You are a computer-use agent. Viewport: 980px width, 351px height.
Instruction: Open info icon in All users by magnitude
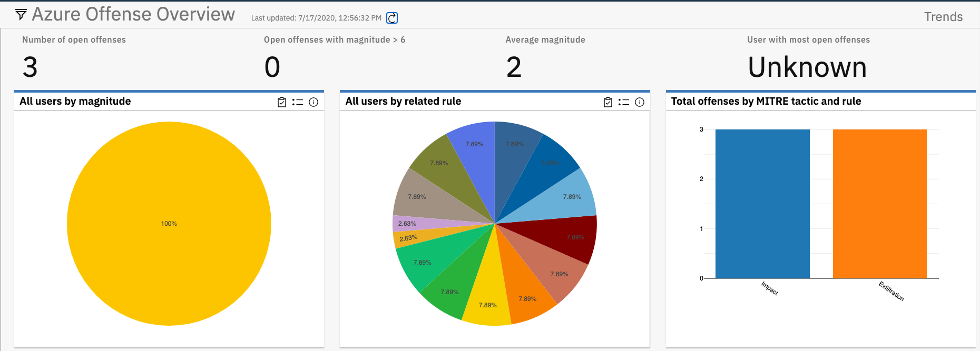coord(313,102)
